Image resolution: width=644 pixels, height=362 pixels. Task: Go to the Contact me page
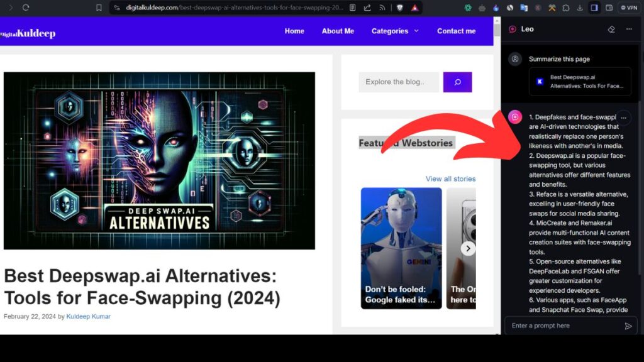pyautogui.click(x=456, y=31)
